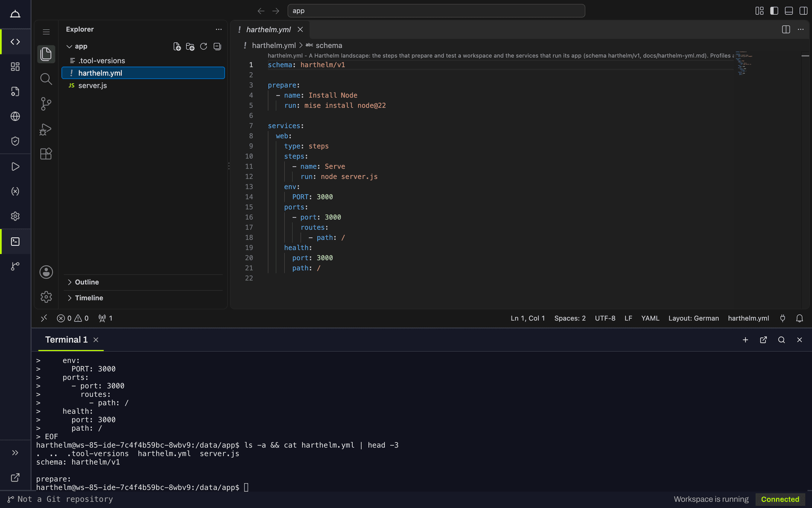
Task: Open the Explorer files activity icon
Action: point(46,54)
